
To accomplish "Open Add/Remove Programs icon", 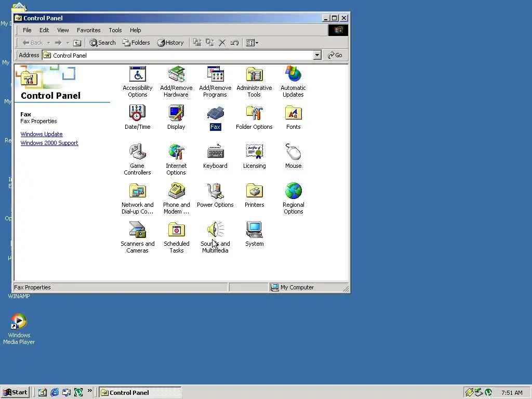I will point(215,82).
